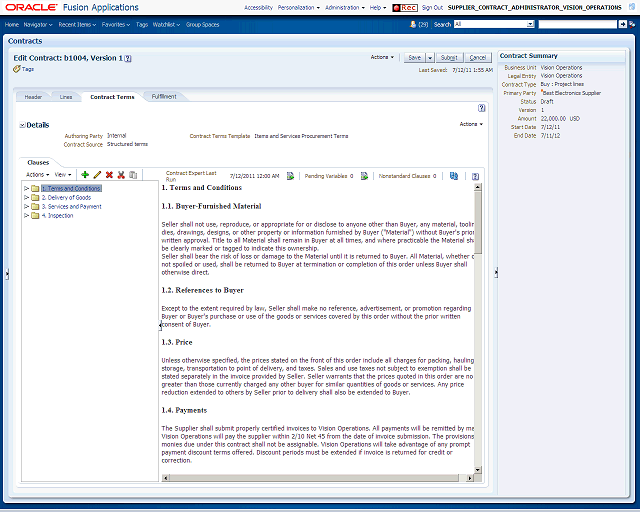Open the Personalization menu
Viewport: 640px width, 512px height.
coord(299,7)
